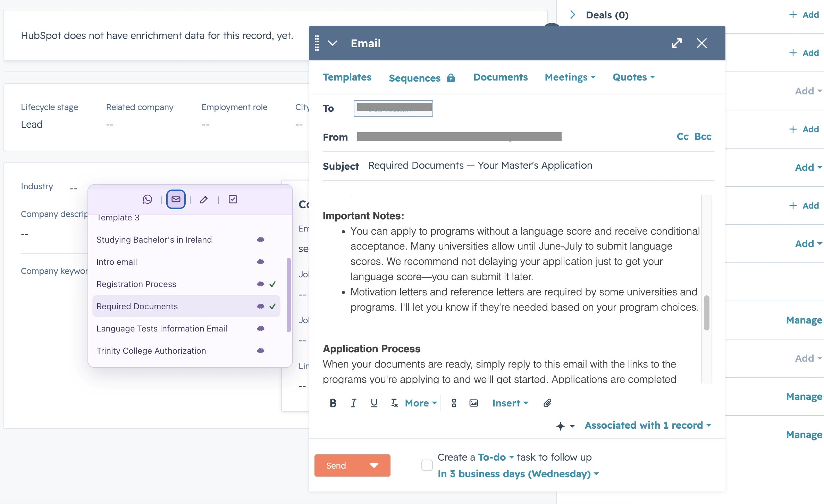Open the AI sparkle assistant menu

565,426
